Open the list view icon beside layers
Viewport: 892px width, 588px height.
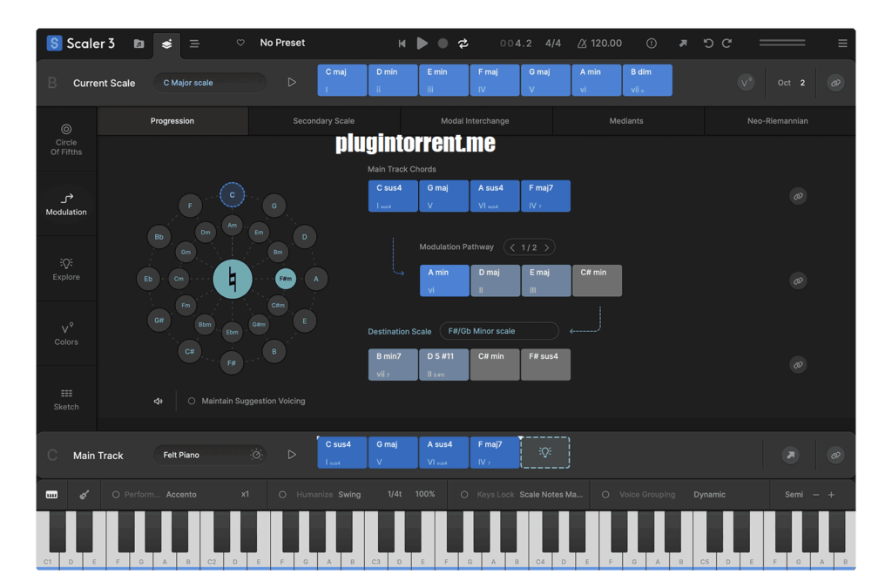point(194,44)
